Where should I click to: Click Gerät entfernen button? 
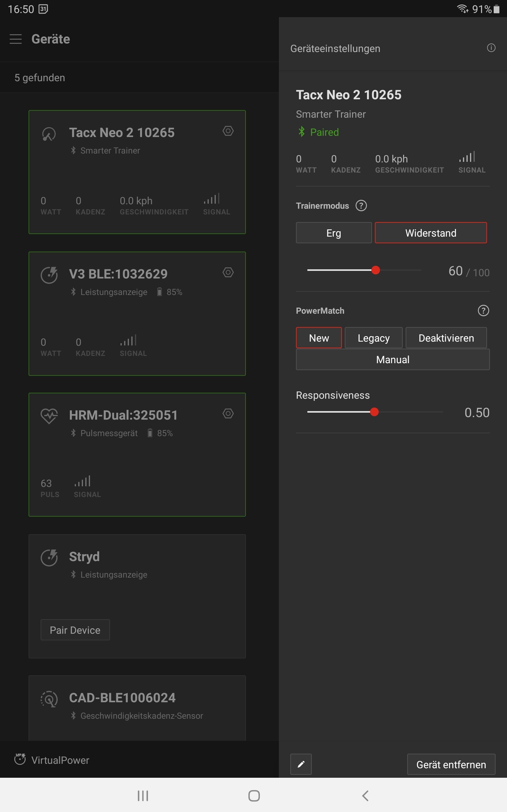coord(451,764)
